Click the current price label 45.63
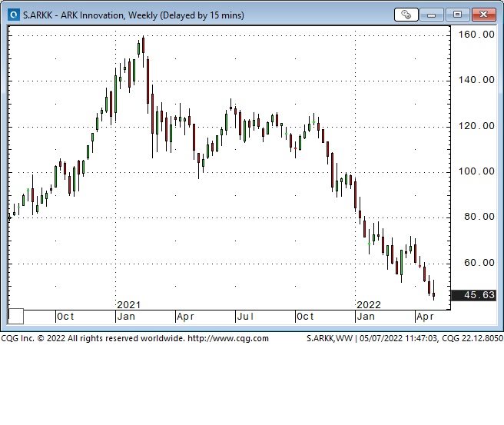Screen dimensions: 504x425 (474, 295)
